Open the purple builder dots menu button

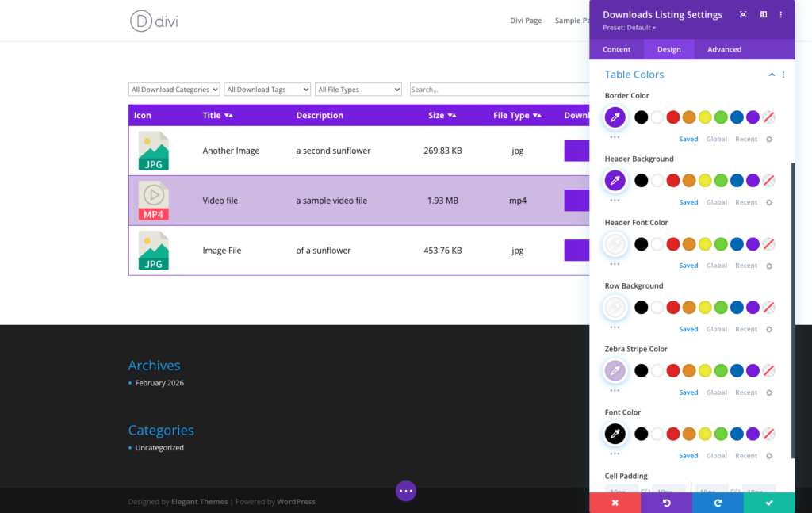tap(406, 491)
